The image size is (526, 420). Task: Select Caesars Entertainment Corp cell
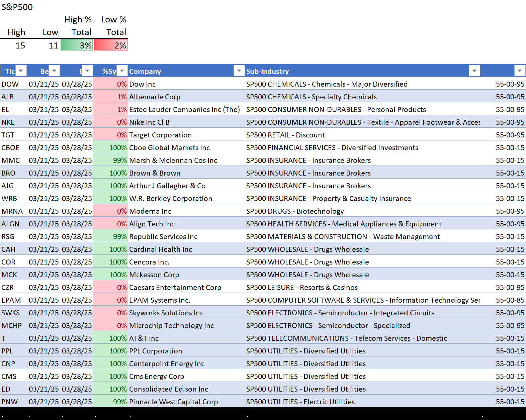(186, 287)
